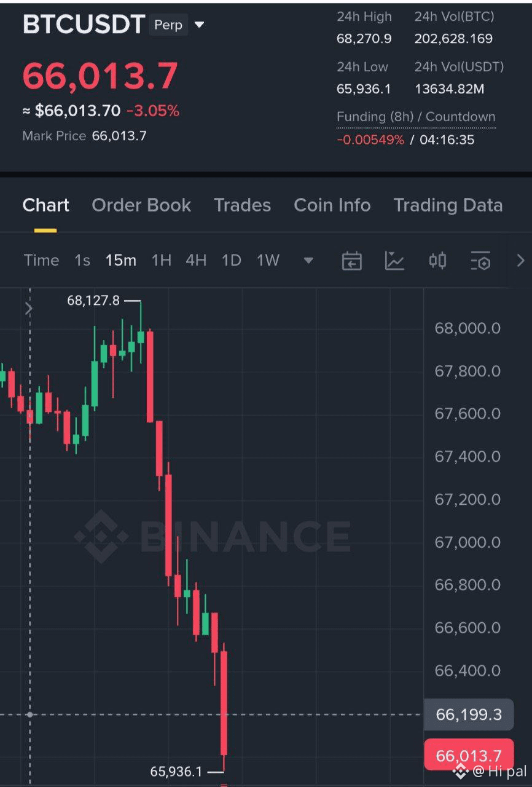The width and height of the screenshot is (532, 787).
Task: Switch to 4H interval
Action: click(196, 261)
